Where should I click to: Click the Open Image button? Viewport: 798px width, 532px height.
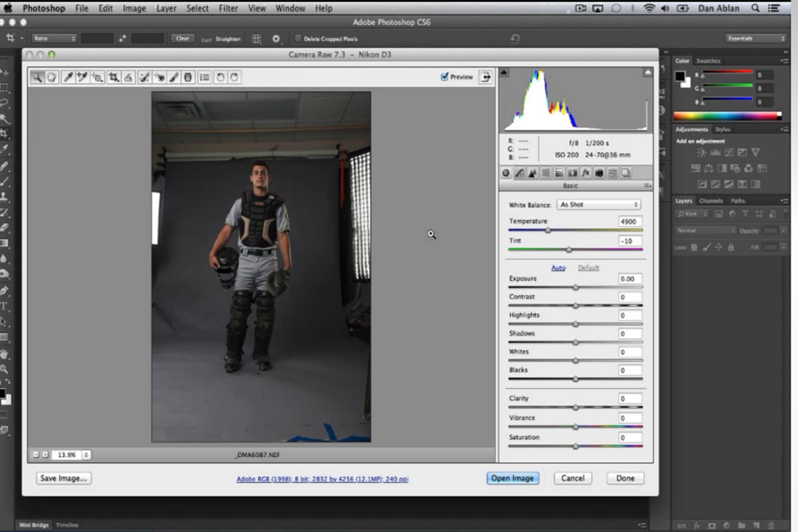coord(513,478)
